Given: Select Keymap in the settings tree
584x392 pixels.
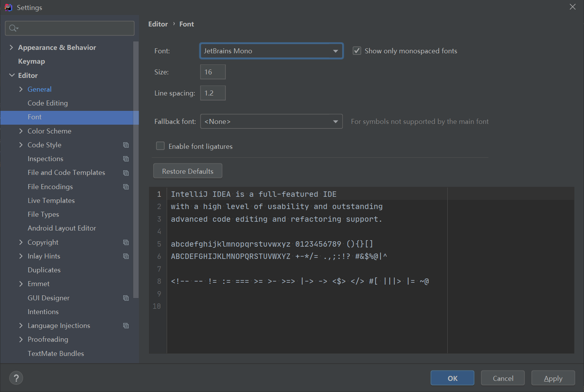Looking at the screenshot, I should pyautogui.click(x=31, y=61).
